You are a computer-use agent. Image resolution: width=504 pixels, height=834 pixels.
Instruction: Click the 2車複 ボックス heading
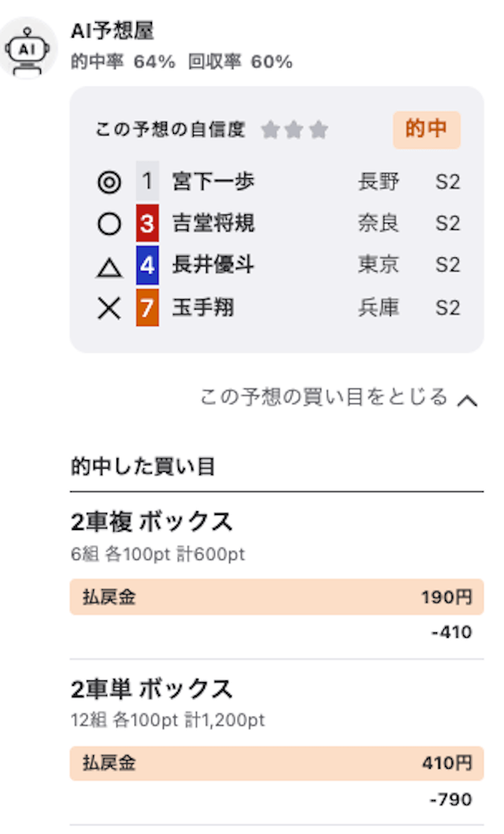151,522
